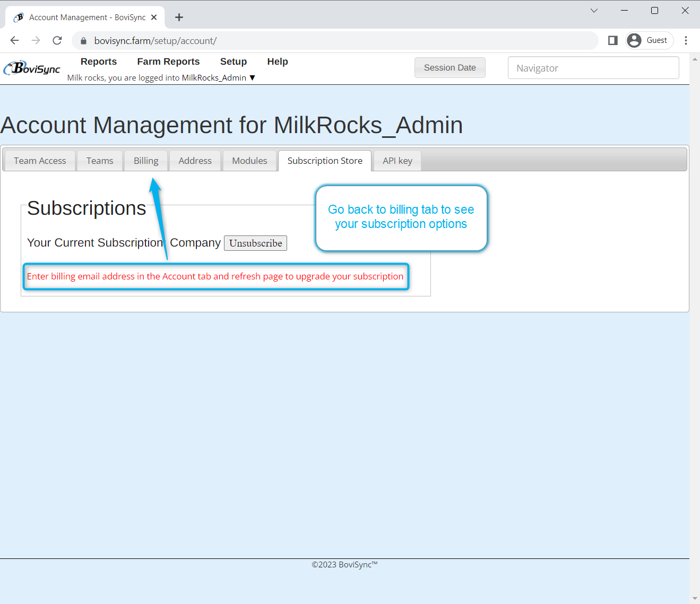Open the browser side panel icon

[612, 40]
